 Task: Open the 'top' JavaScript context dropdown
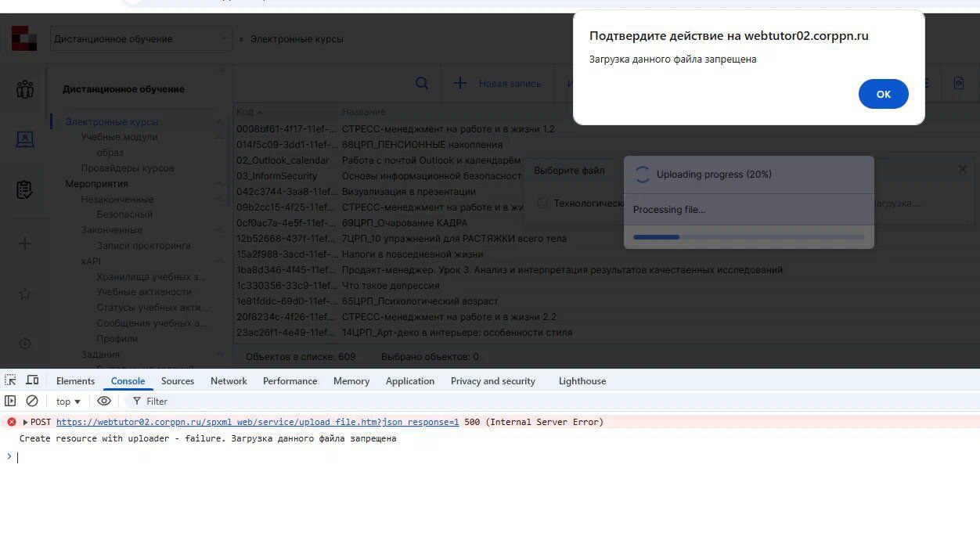(x=68, y=402)
